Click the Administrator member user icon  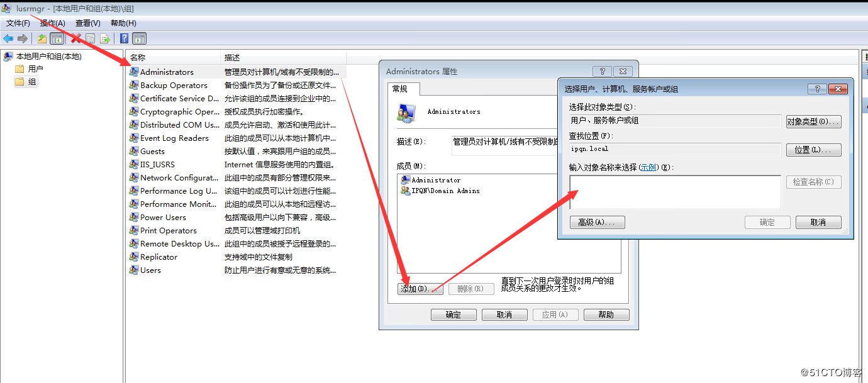(406, 180)
